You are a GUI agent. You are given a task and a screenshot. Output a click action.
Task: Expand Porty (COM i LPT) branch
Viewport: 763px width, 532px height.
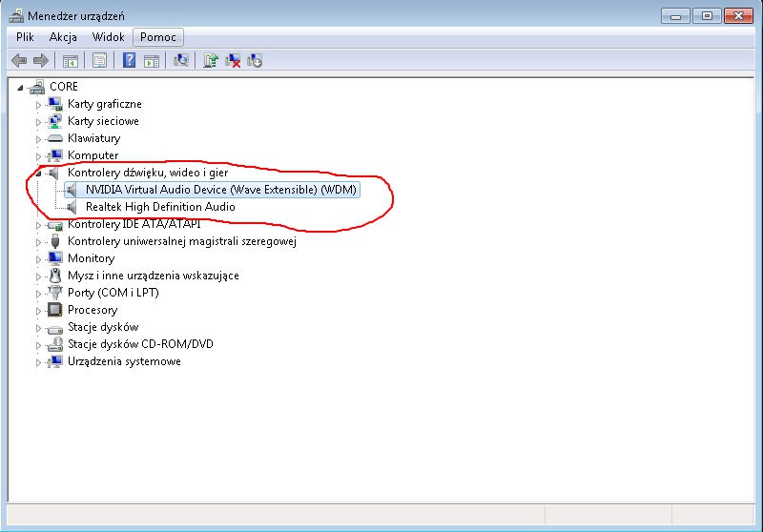coord(38,294)
